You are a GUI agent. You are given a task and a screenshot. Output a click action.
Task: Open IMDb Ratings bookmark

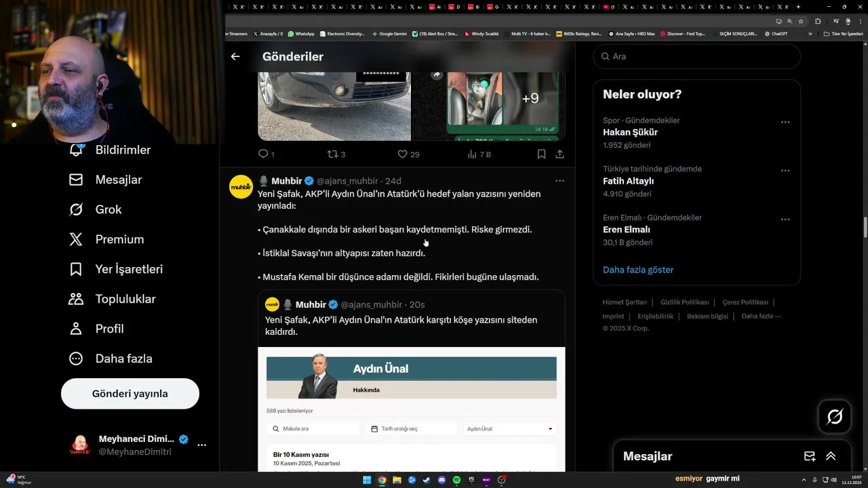(578, 33)
